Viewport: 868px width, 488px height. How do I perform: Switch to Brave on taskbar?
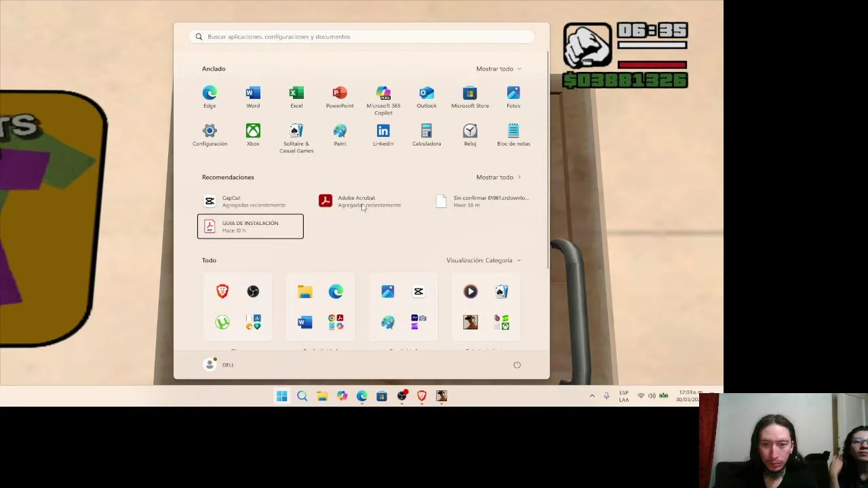(422, 396)
